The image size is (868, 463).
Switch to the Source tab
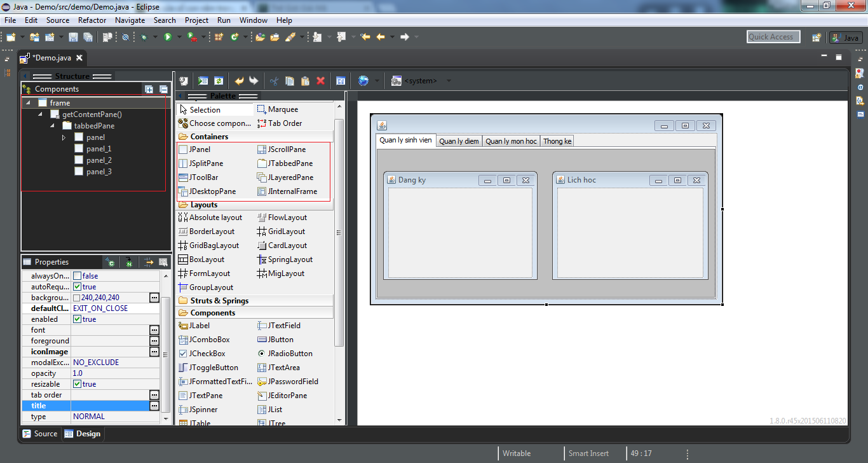40,434
